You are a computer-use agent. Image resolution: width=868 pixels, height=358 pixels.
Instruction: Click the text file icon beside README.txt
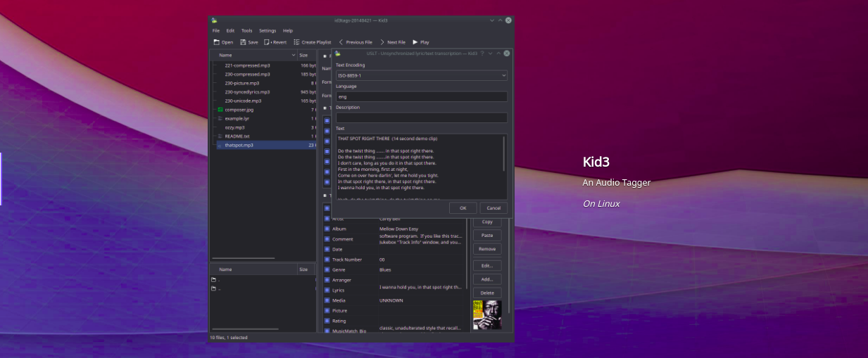pos(220,136)
